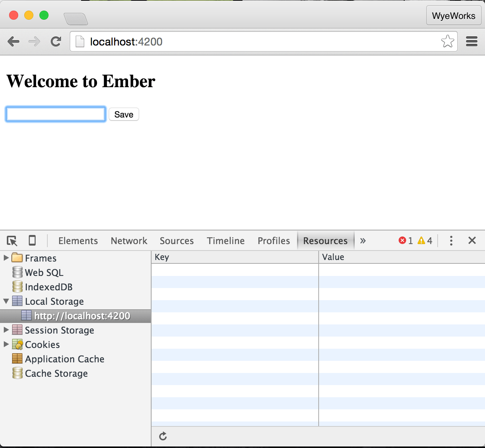Click the browser reload icon
Screen dimensions: 485x448
(56, 41)
